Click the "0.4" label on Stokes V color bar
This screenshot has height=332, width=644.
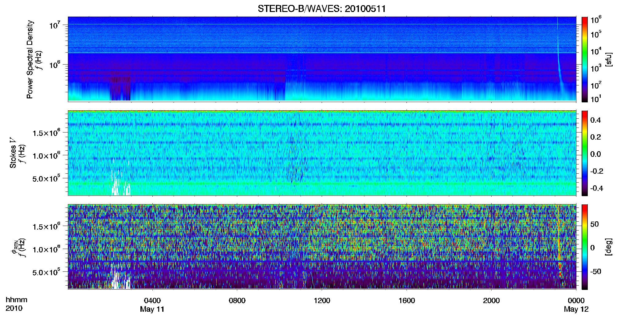(595, 120)
